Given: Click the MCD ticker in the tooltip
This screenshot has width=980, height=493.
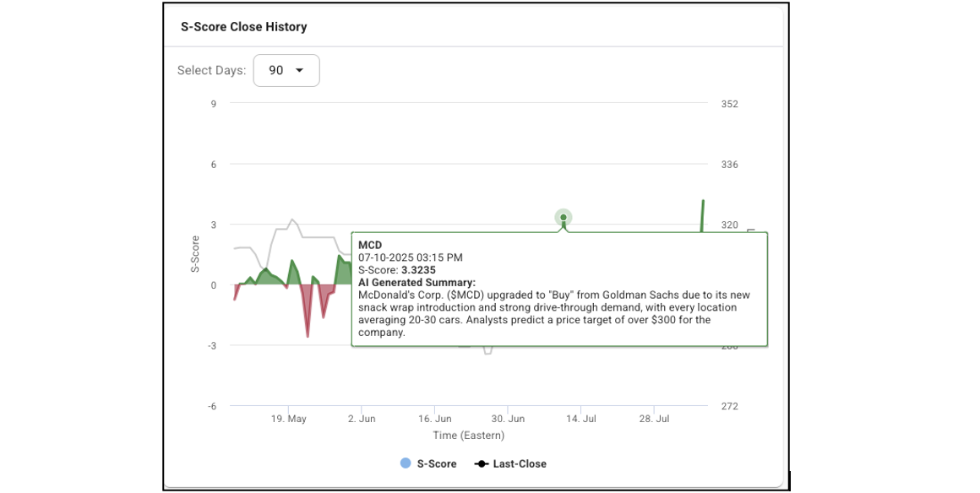Looking at the screenshot, I should [x=370, y=245].
